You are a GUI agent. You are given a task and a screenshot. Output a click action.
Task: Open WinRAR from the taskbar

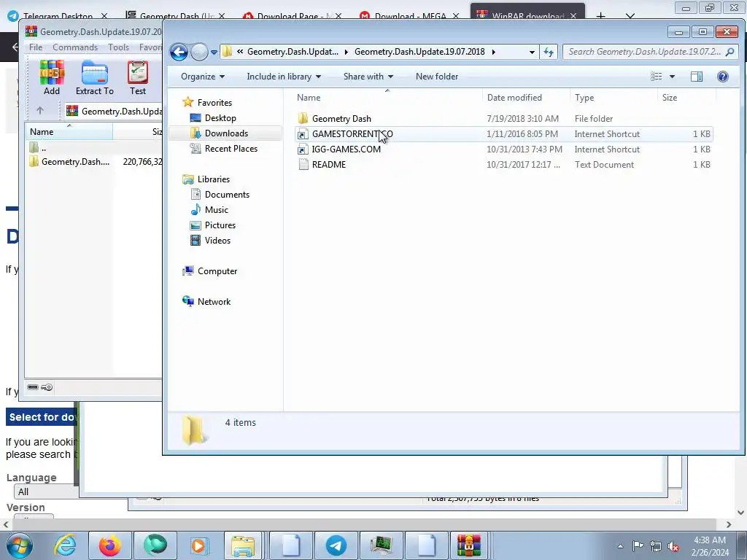469,545
